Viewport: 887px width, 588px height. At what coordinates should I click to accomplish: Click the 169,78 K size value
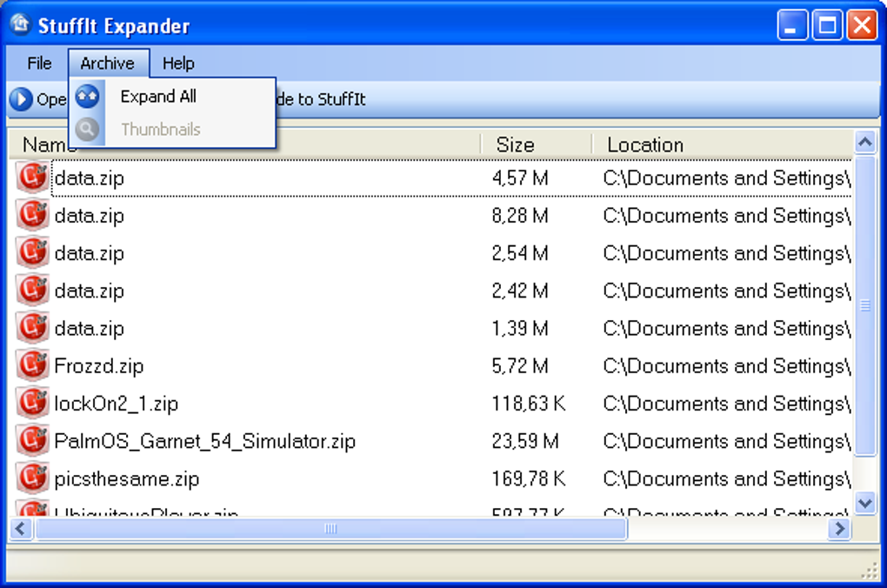coord(529,478)
